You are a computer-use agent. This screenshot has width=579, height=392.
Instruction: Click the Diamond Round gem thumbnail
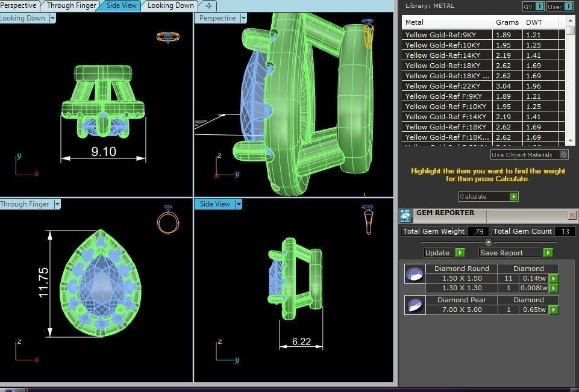click(415, 274)
